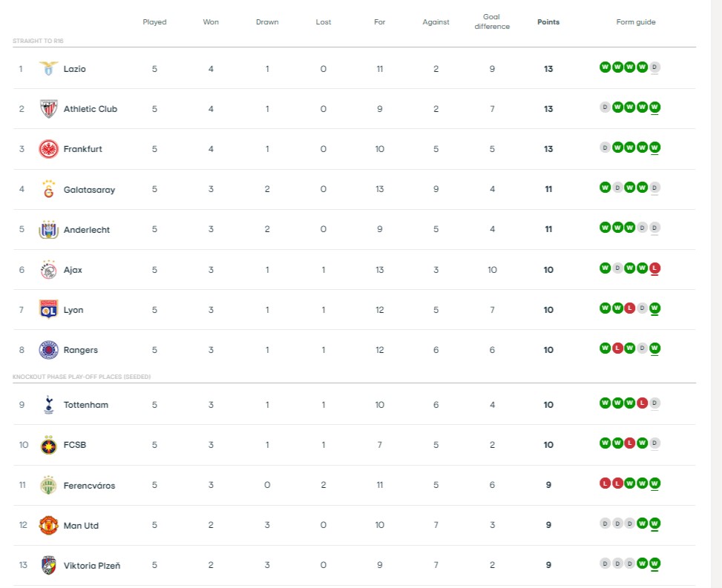Click the Form guide column header
722x588 pixels.
(636, 22)
